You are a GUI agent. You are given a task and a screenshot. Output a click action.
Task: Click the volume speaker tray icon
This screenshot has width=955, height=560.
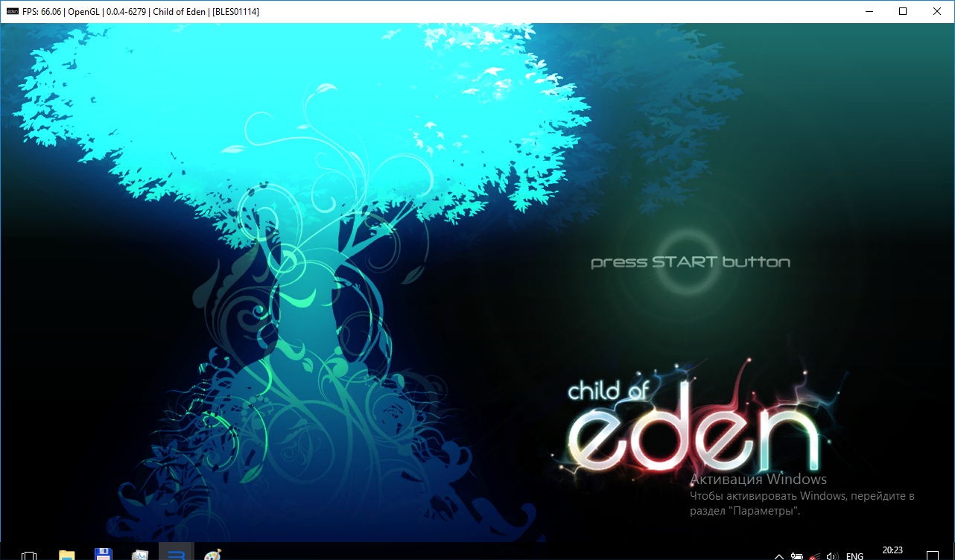coord(832,556)
